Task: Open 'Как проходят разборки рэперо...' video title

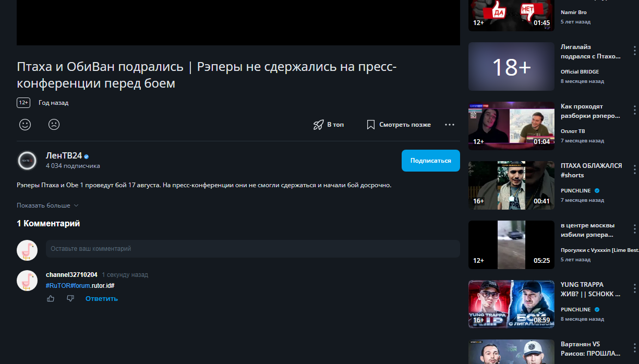Action: (x=590, y=111)
